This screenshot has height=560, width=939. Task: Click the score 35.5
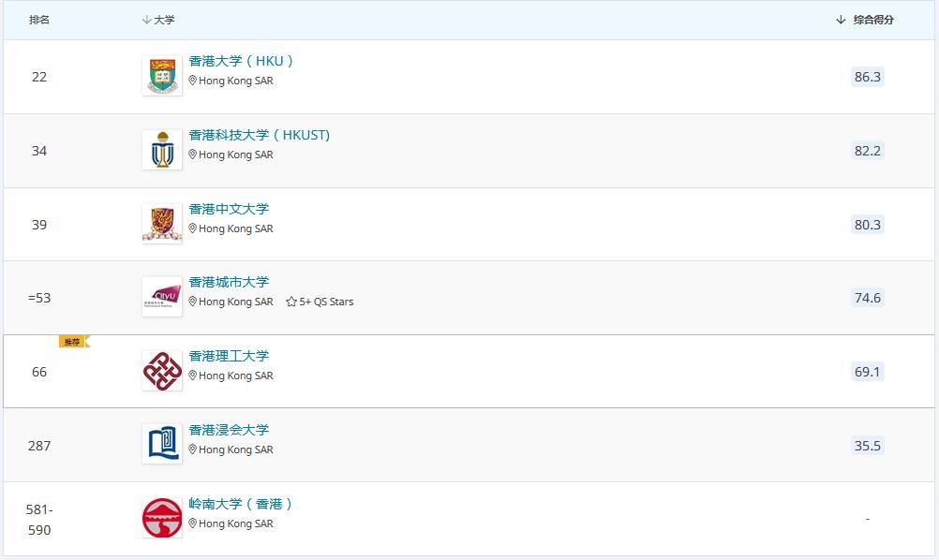click(868, 446)
